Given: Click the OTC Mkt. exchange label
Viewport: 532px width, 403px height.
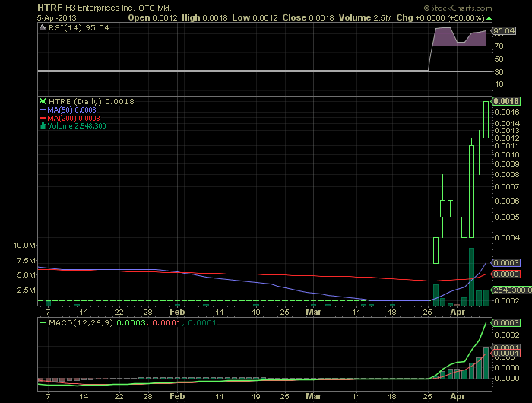Looking at the screenshot, I should pos(155,8).
